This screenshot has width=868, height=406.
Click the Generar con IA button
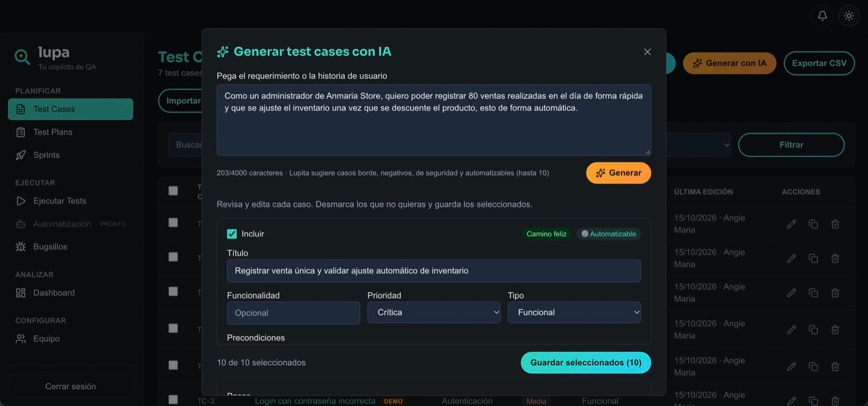(730, 63)
